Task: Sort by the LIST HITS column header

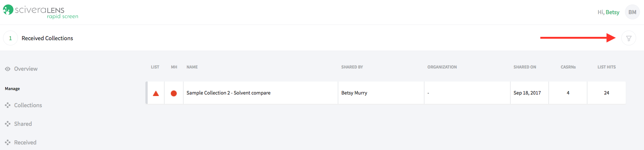Action: click(x=606, y=67)
